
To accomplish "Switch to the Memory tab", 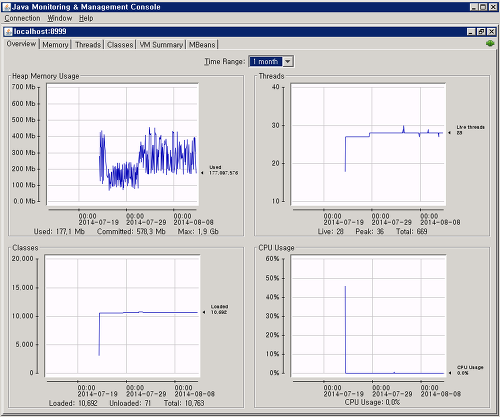I will click(x=55, y=45).
